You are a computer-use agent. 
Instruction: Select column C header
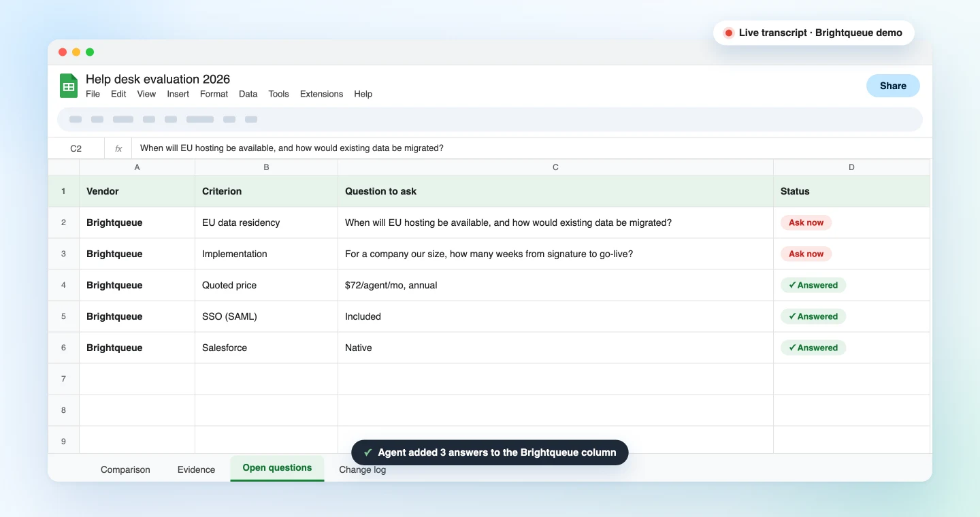tap(555, 167)
